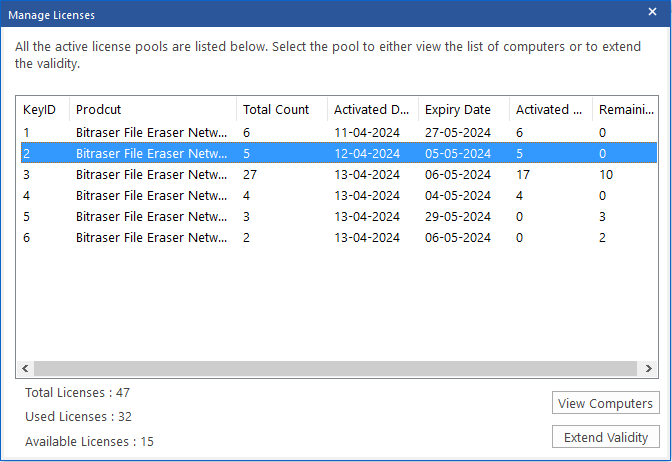The height and width of the screenshot is (462, 672).
Task: Click expiry date 04-05-2024
Action: point(458,195)
